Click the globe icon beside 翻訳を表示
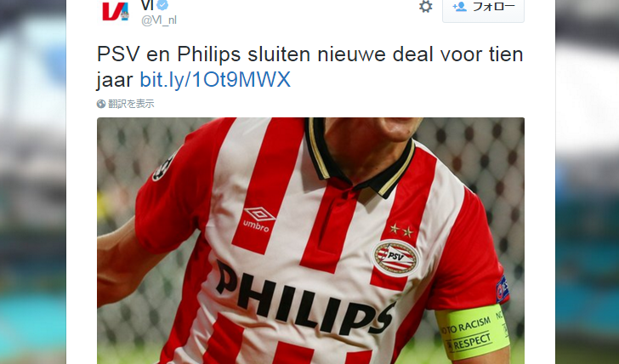Screen dimensions: 619x364 101,104
